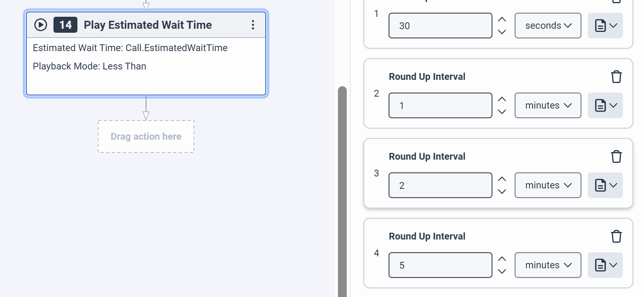
Task: Delete Round Up Interval number 2
Action: 616,77
